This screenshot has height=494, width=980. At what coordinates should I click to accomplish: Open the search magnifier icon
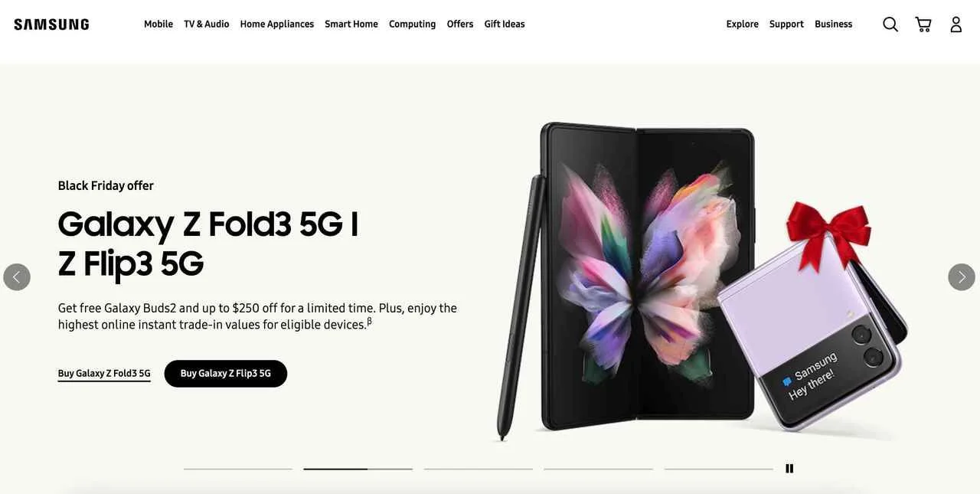(890, 25)
